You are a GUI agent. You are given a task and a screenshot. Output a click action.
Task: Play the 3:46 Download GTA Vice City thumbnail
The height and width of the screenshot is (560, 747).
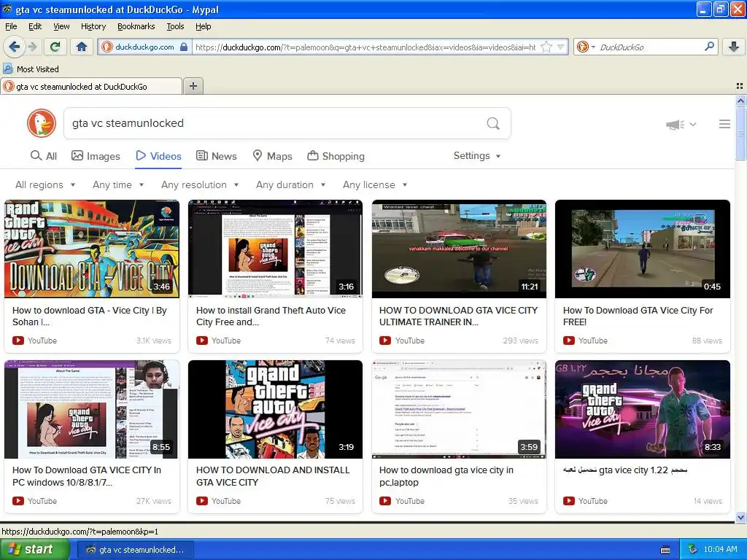click(x=92, y=249)
